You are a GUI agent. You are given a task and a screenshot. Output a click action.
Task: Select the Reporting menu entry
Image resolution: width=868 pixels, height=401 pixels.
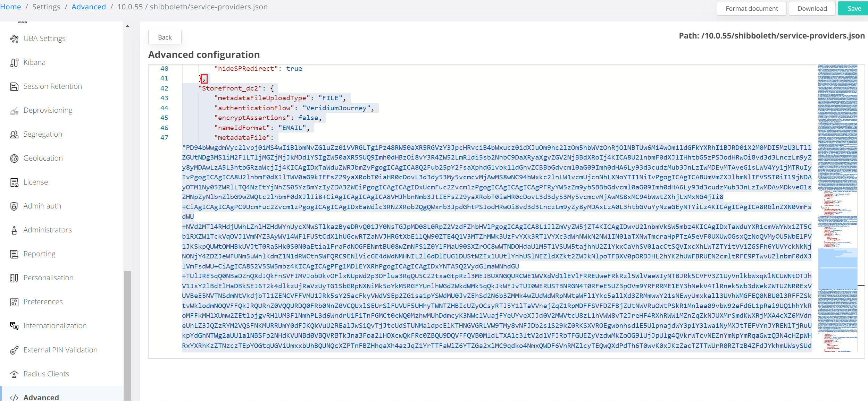39,254
